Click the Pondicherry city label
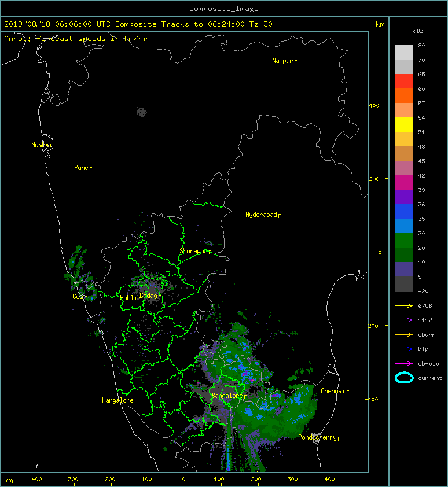Image resolution: width=448 pixels, height=487 pixels. click(x=317, y=437)
